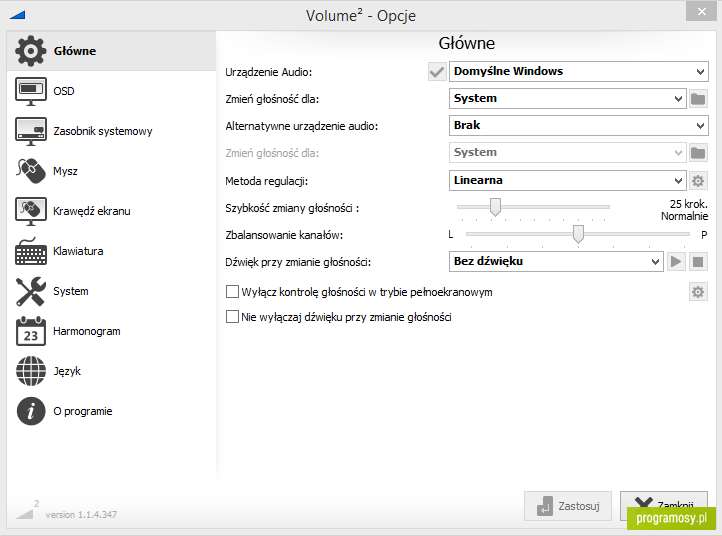This screenshot has height=536, width=722.
Task: Click the Mysz mouse icon
Action: (x=30, y=171)
